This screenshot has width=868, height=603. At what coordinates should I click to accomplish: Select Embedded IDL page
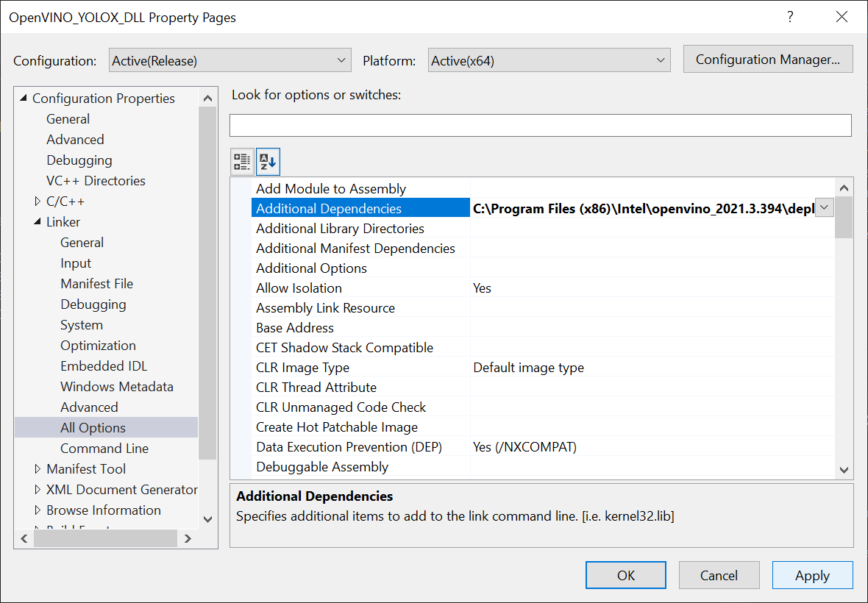tap(104, 365)
